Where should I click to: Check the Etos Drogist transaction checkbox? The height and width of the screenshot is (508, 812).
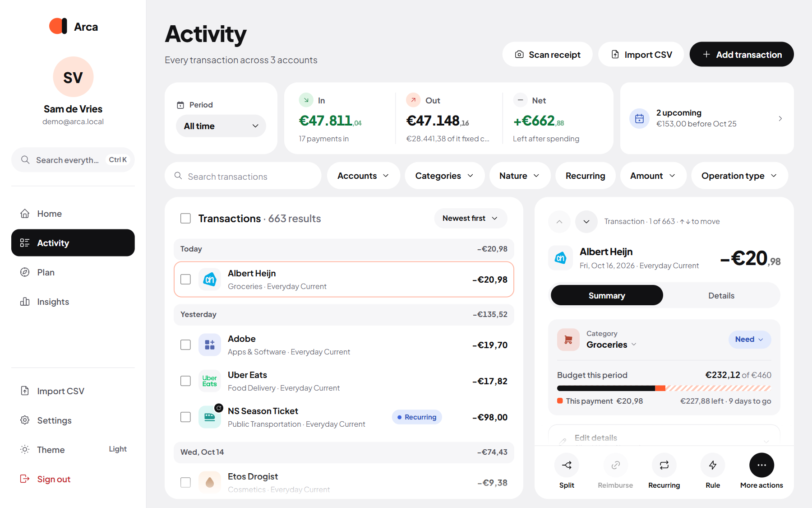tap(185, 482)
